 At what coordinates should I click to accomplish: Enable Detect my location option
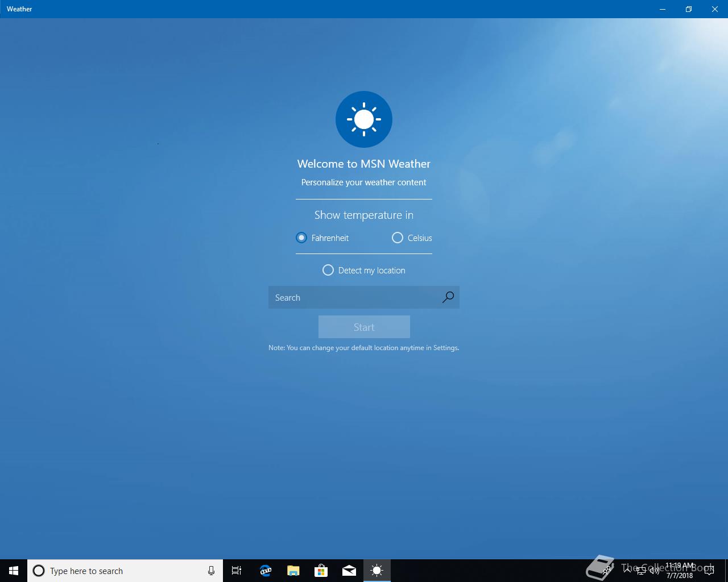coord(364,270)
